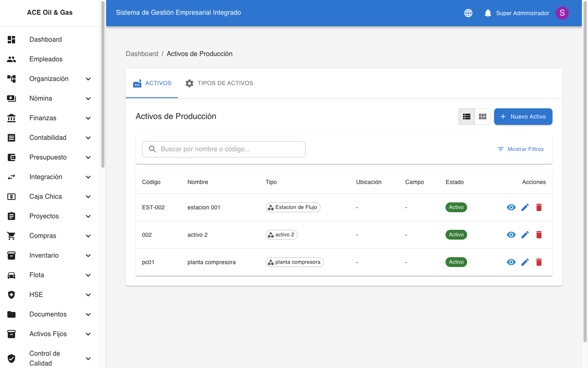Viewport: 588px width, 368px height.
Task: Select the Empleados sidebar icon
Action: click(x=11, y=59)
